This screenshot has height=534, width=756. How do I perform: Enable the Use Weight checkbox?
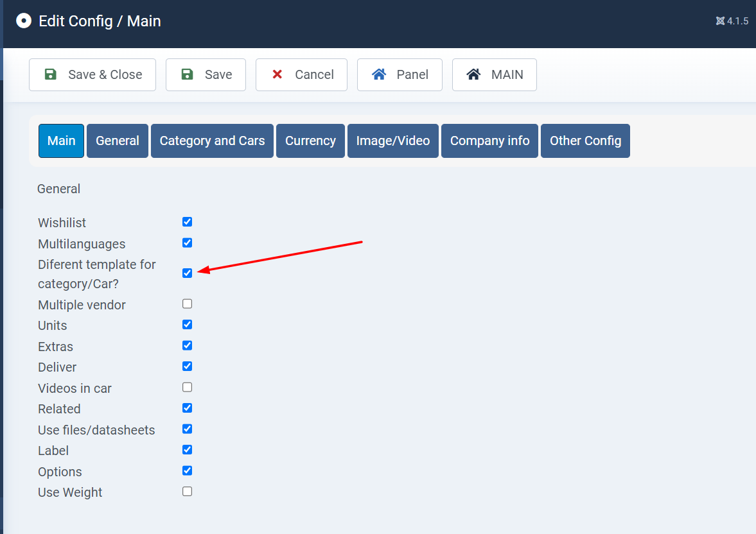(x=187, y=492)
